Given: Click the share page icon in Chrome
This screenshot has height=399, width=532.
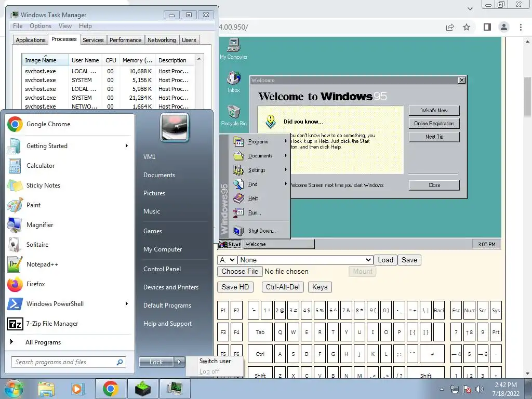Looking at the screenshot, I should (450, 27).
